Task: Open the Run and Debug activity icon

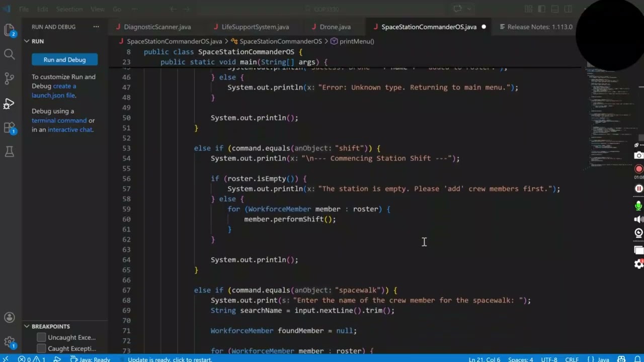Action: pos(9,104)
